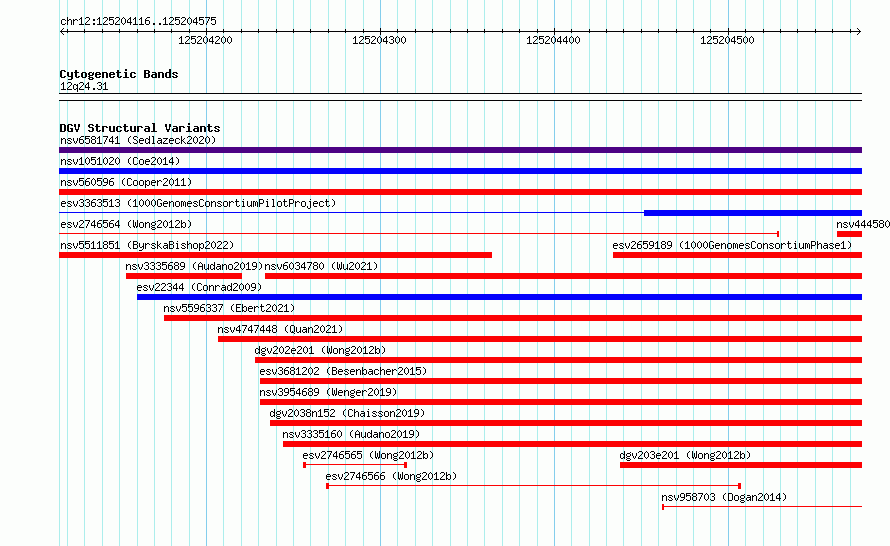Open dgv202e201 (Wong2012b) label

(x=320, y=350)
